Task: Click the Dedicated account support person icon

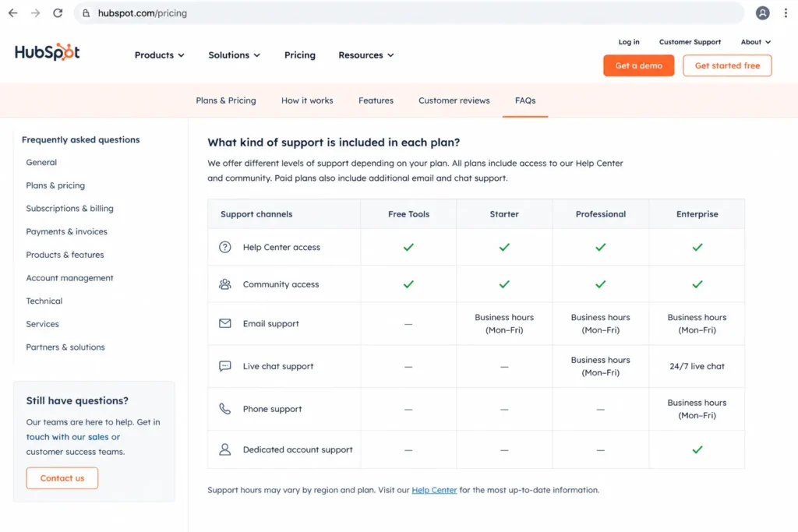Action: click(x=225, y=449)
